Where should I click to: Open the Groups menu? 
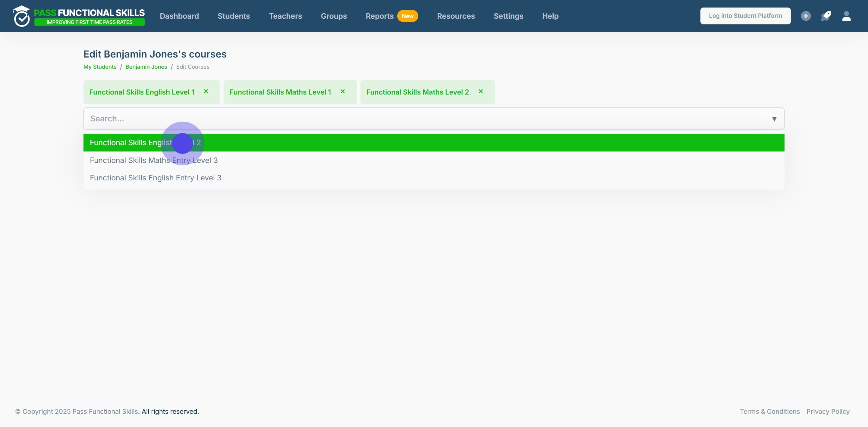point(334,16)
